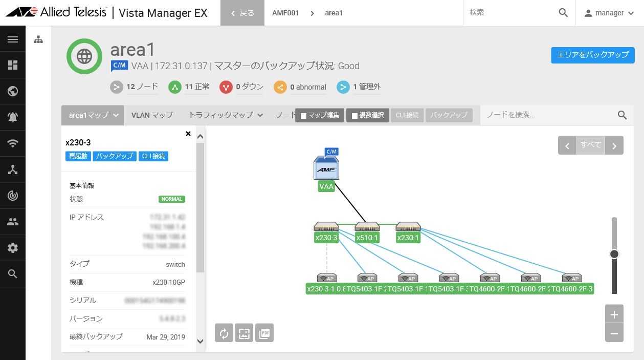The width and height of the screenshot is (644, 360).
Task: Click the 1 管理外 status counter
Action: tap(359, 87)
